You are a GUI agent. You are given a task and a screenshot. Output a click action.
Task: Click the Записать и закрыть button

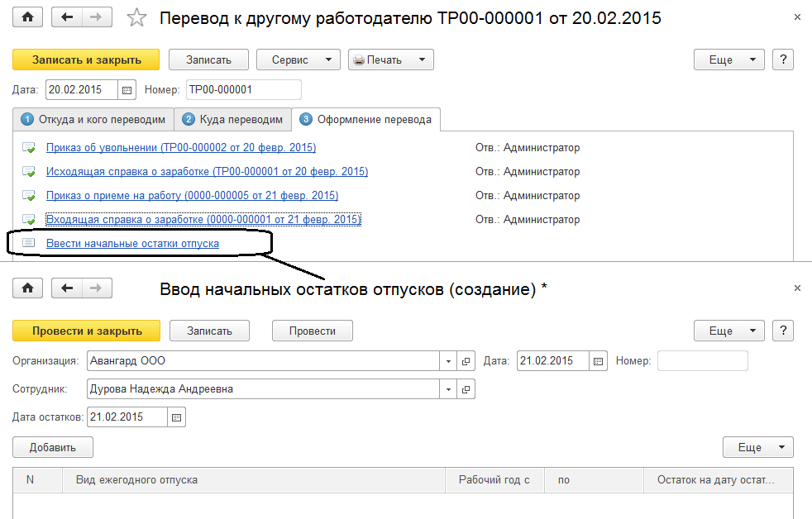86,60
